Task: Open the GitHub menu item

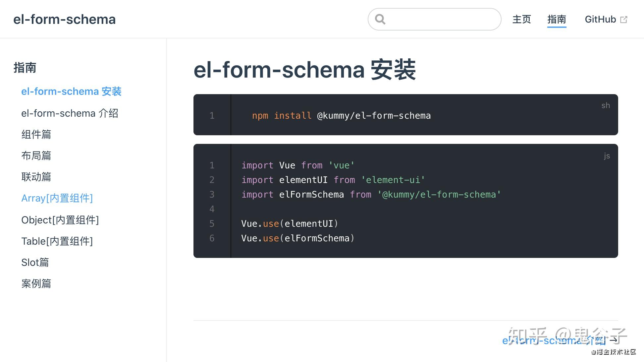Action: coord(600,19)
